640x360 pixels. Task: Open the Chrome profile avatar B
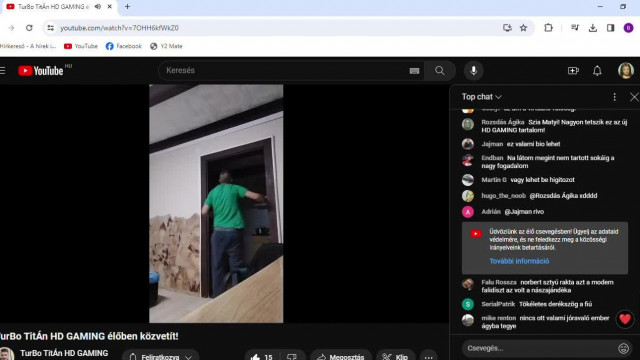629,28
